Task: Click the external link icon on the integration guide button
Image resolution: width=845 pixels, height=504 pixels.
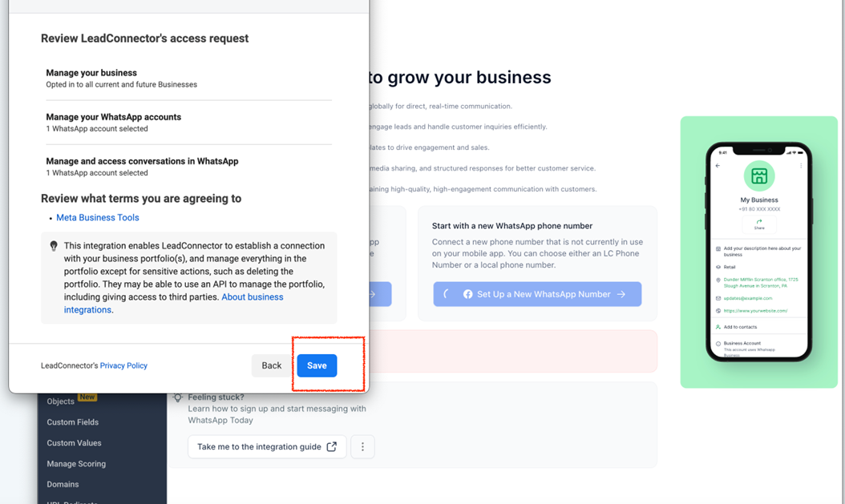Action: (x=332, y=446)
